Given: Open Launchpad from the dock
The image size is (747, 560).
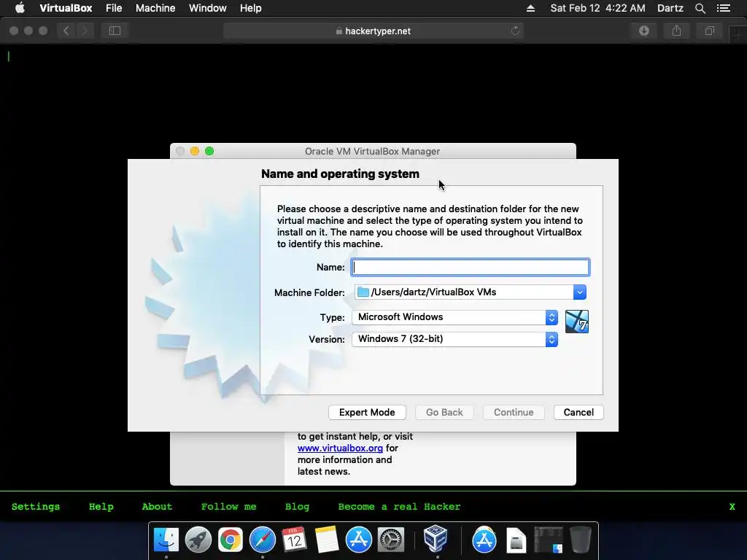Looking at the screenshot, I should (x=198, y=540).
